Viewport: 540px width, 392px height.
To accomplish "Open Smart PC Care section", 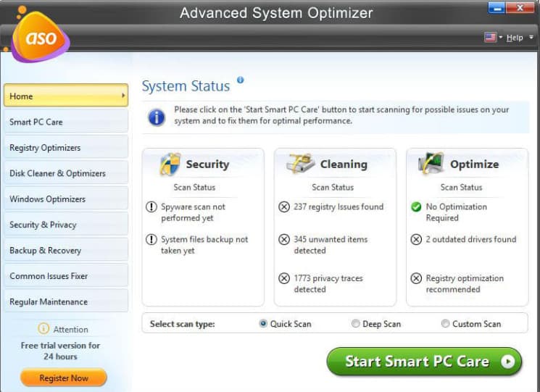I will pyautogui.click(x=66, y=122).
